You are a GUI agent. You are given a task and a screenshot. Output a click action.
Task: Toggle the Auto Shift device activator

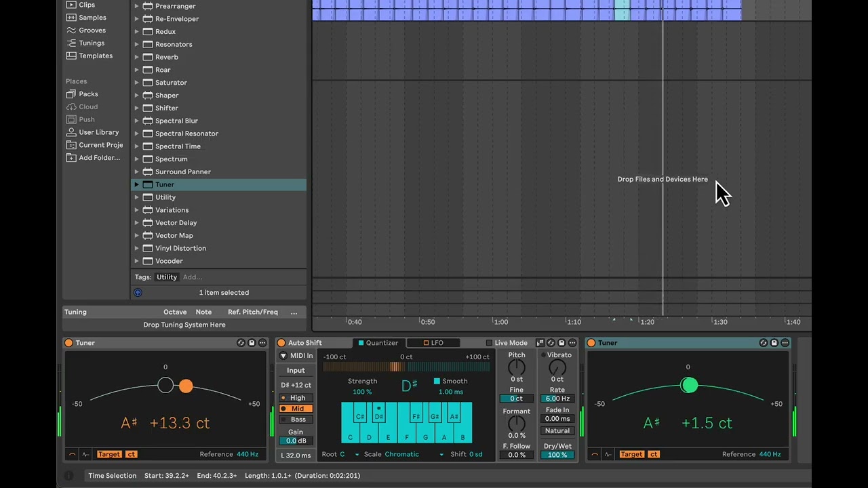[x=281, y=343]
